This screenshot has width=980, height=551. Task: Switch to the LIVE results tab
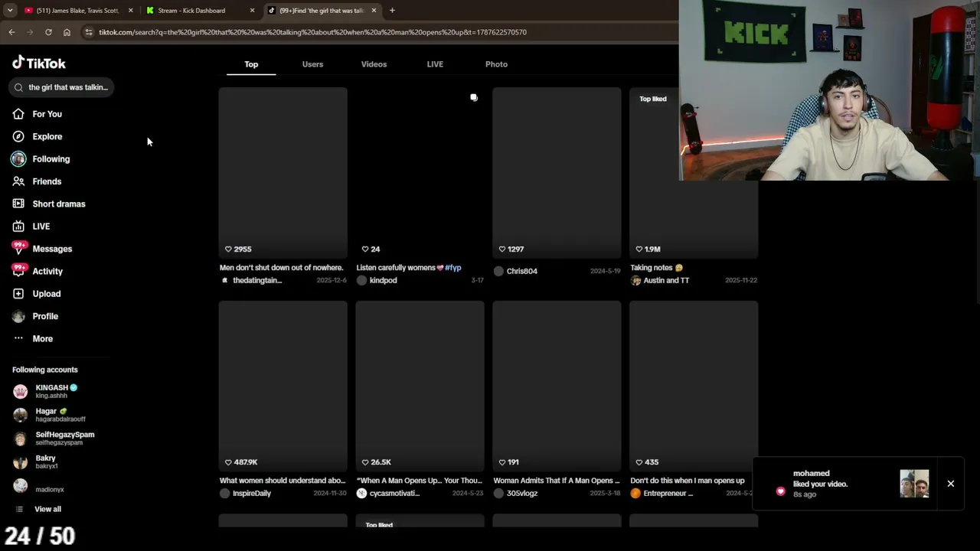pos(435,64)
